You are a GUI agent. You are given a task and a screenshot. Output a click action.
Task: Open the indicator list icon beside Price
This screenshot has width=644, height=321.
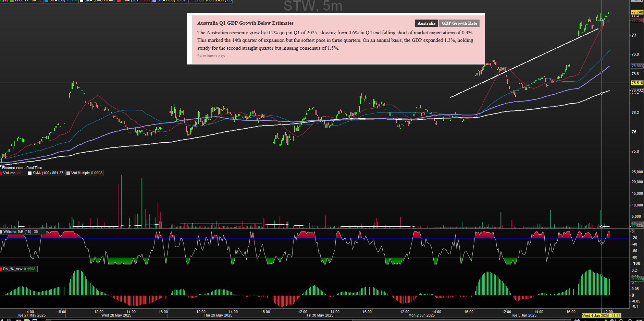(40, 1)
